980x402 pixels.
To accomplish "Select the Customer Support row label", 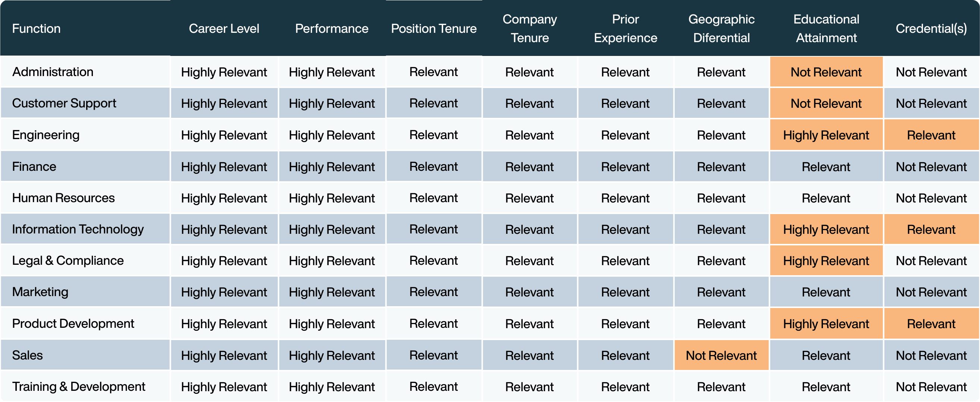I will pyautogui.click(x=64, y=103).
